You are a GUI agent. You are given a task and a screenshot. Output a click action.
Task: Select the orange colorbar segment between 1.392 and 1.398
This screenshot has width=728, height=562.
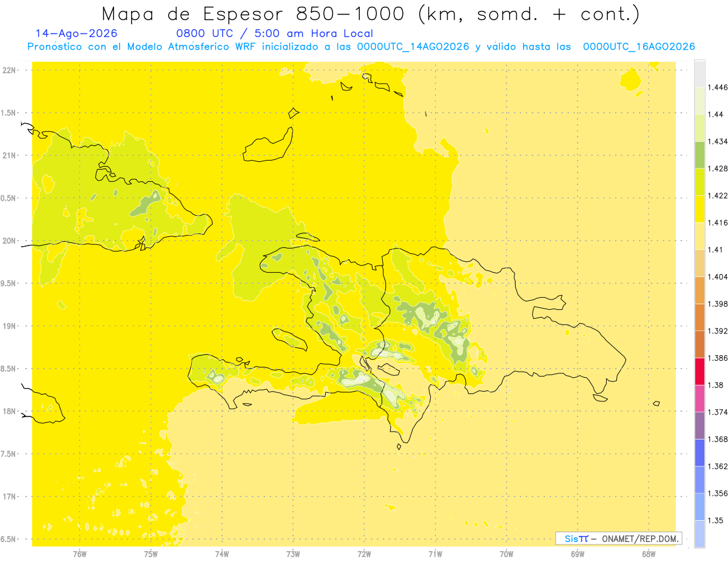click(x=699, y=317)
